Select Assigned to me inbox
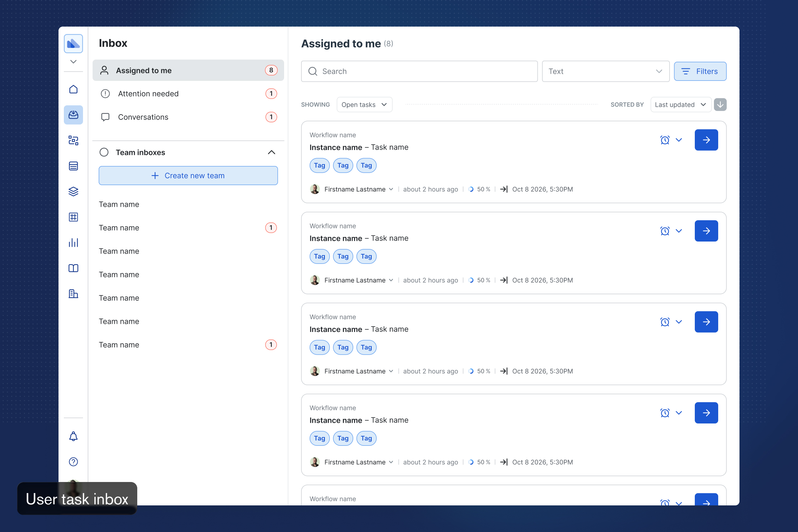Image resolution: width=798 pixels, height=532 pixels. coord(188,70)
